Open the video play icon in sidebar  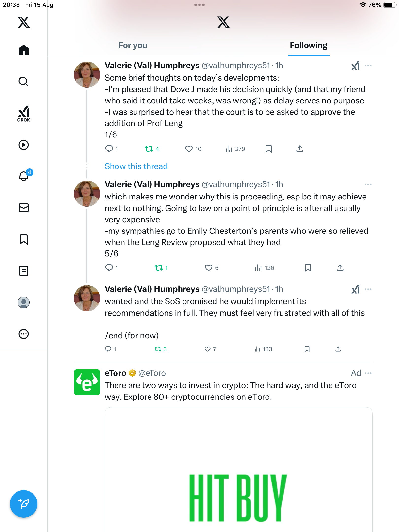point(24,145)
